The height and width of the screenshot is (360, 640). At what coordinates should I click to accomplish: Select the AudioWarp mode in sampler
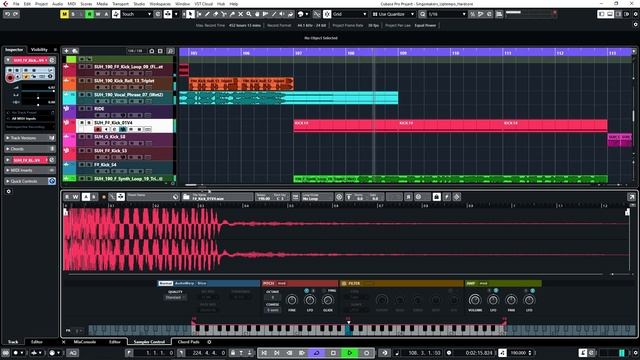(184, 283)
